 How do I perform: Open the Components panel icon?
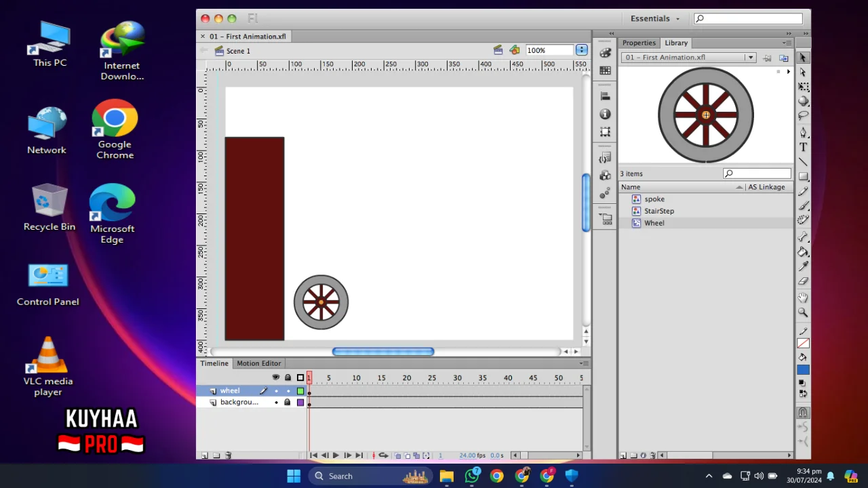click(605, 176)
